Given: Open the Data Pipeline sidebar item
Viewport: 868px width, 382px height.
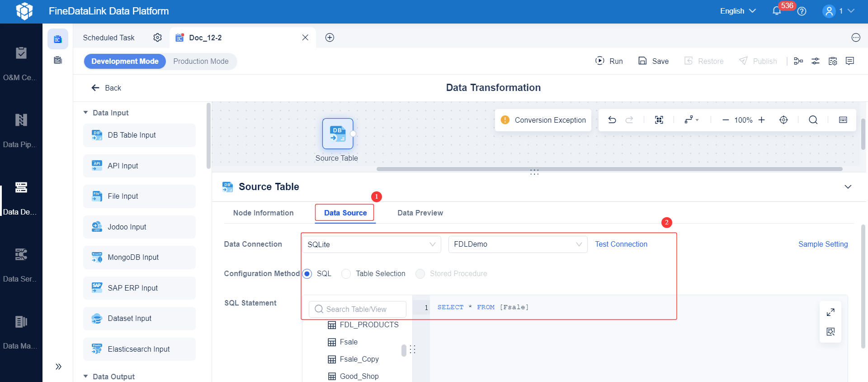Looking at the screenshot, I should tap(21, 131).
